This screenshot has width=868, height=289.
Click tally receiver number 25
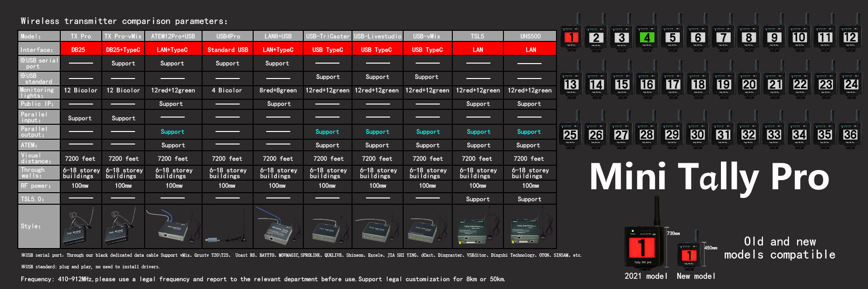tap(570, 135)
